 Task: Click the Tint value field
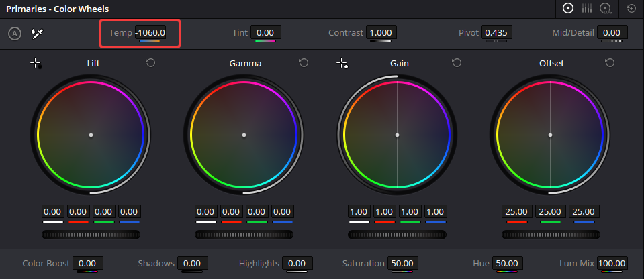[x=266, y=32]
